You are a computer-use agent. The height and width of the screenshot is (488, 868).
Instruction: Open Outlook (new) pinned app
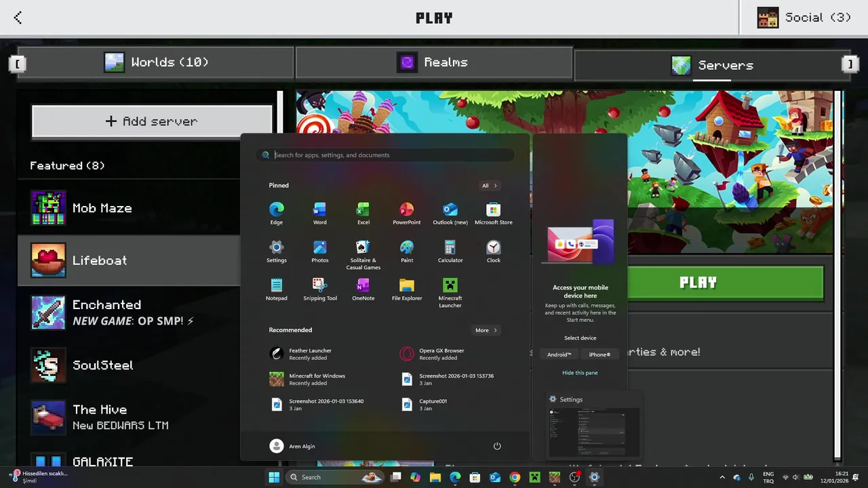point(450,213)
